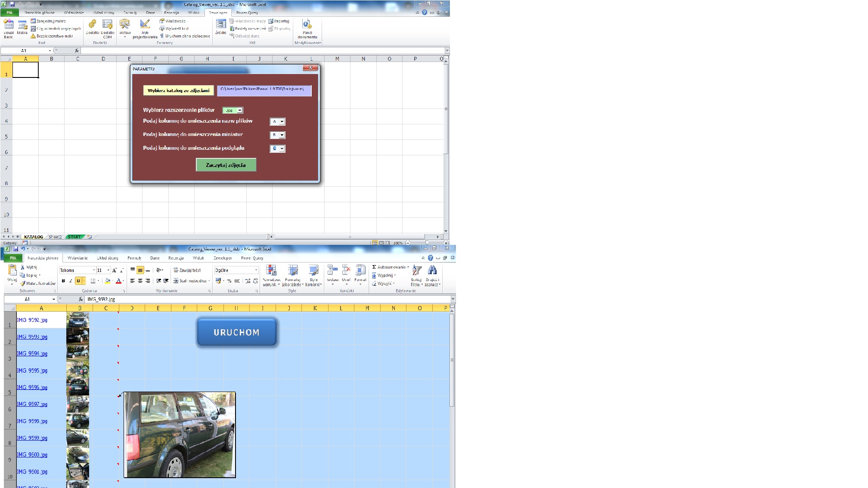Click Wklej paste icon in bottom ribbon
Viewport: 868px width, 488px height.
12,271
